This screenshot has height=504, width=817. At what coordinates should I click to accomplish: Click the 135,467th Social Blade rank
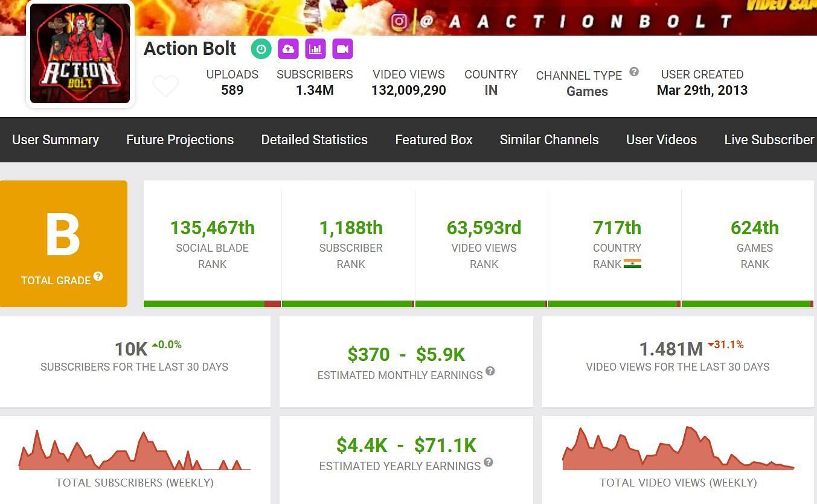click(x=213, y=228)
